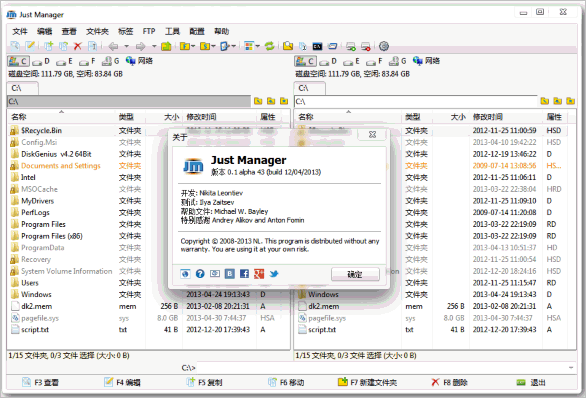Expand the view mode grid dropdown
586x398 pixels.
(x=258, y=46)
